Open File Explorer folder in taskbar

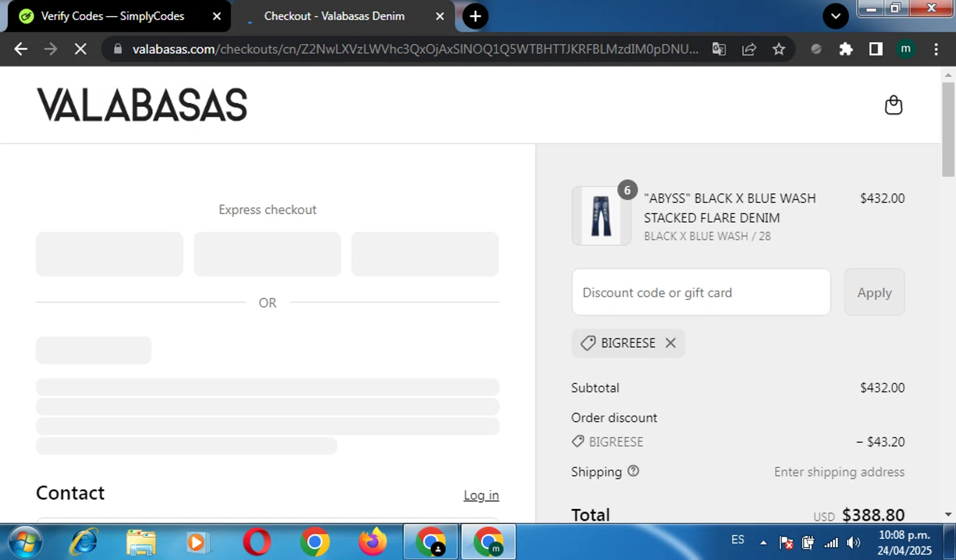click(x=141, y=542)
